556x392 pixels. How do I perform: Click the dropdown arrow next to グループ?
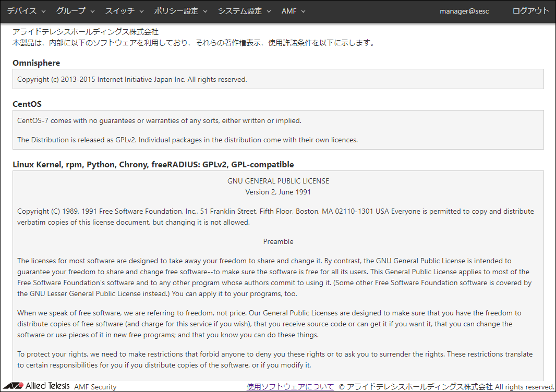[92, 11]
